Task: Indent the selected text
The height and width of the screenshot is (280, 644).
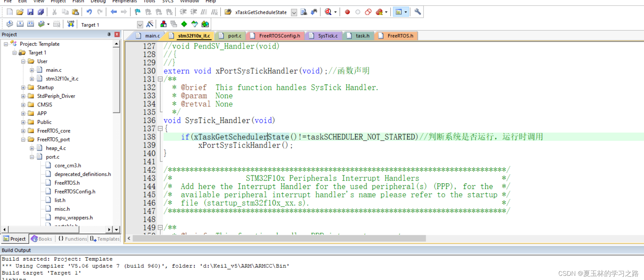Action: point(183,12)
